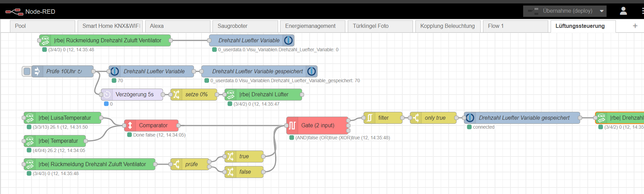The height and width of the screenshot is (194, 644).
Task: Click status '(3/3/13) 26.1 (12, 14:31:50'
Action: point(60,127)
